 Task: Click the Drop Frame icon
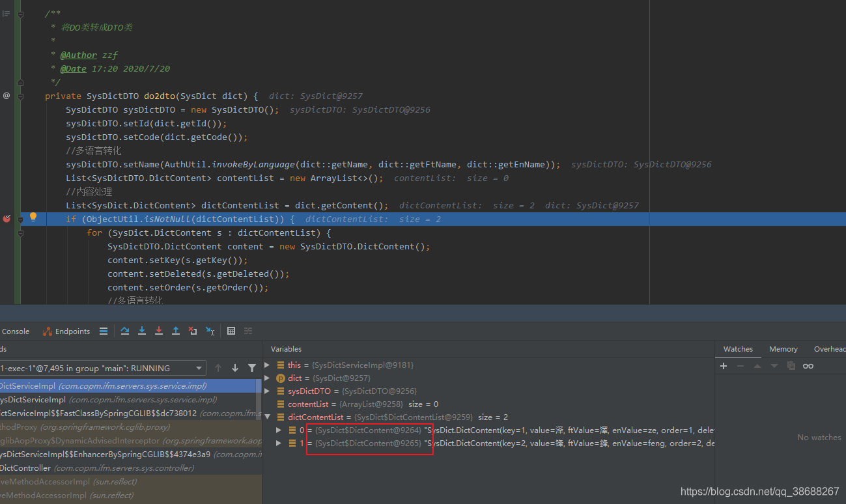[193, 331]
